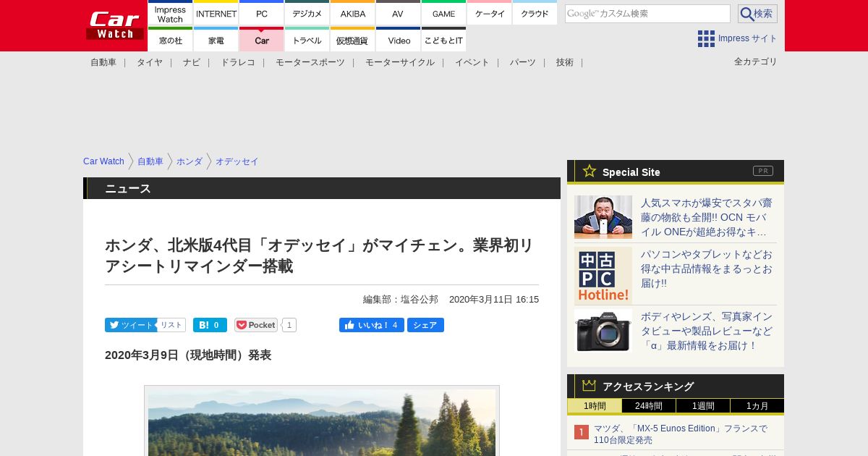This screenshot has width=868, height=456.
Task: Open the Impress Watch site tab
Action: click(x=170, y=13)
